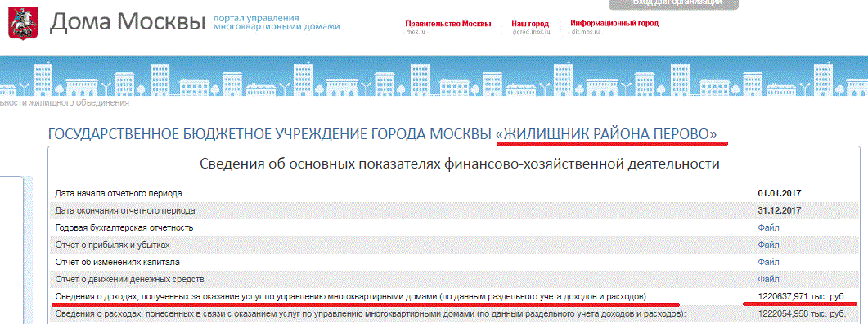The image size is (868, 324).
Task: Click the portal subtitle about многоквартирными домами
Action: 277,22
